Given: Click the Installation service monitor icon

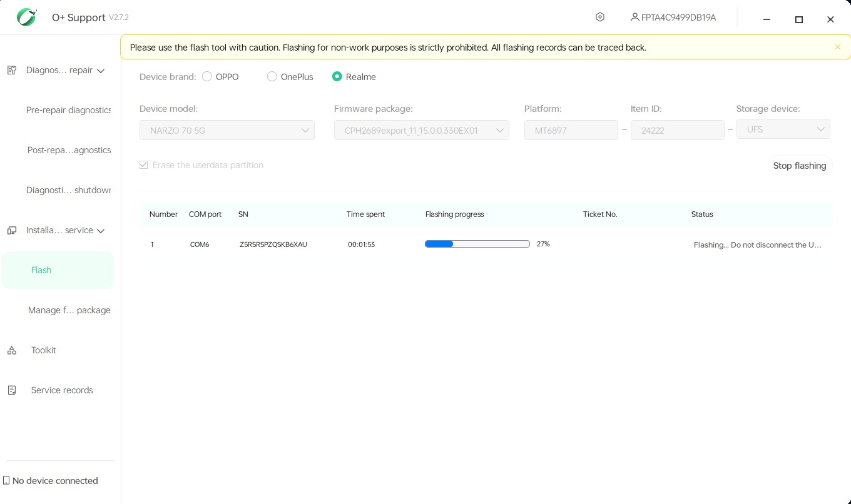Looking at the screenshot, I should pos(11,230).
